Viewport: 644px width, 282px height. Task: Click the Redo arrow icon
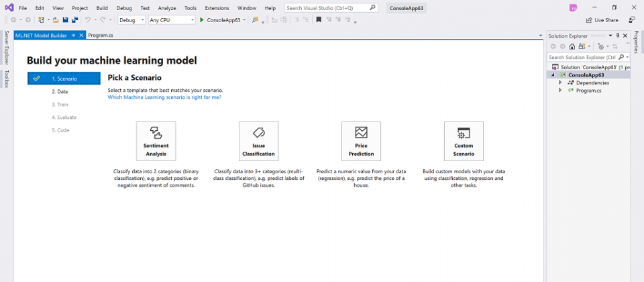click(x=103, y=19)
